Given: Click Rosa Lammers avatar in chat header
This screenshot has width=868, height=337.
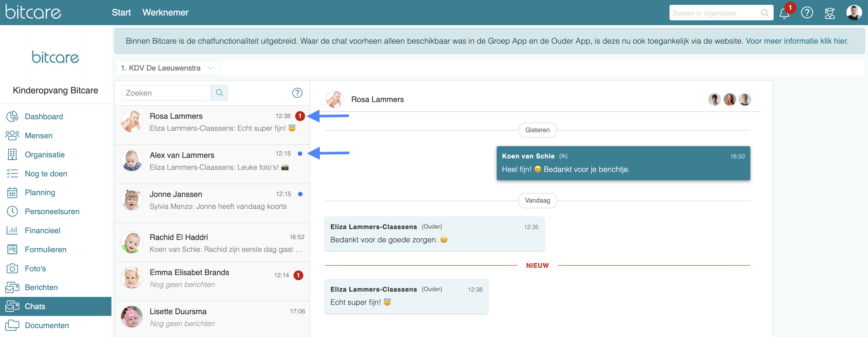Looking at the screenshot, I should tap(334, 99).
